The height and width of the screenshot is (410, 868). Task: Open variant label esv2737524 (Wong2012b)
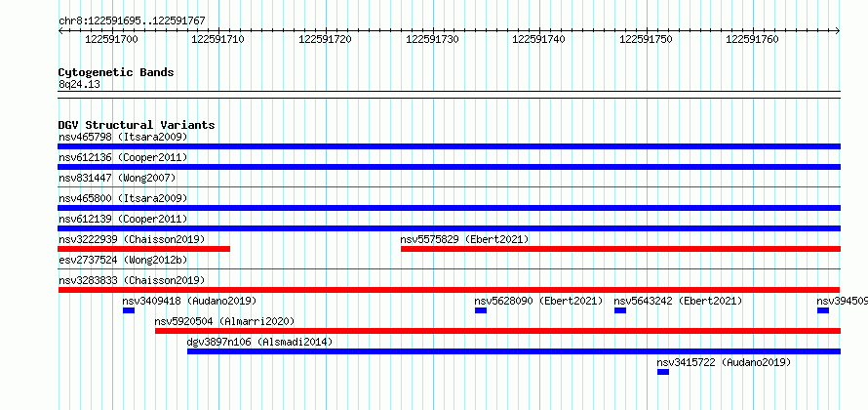tap(123, 260)
